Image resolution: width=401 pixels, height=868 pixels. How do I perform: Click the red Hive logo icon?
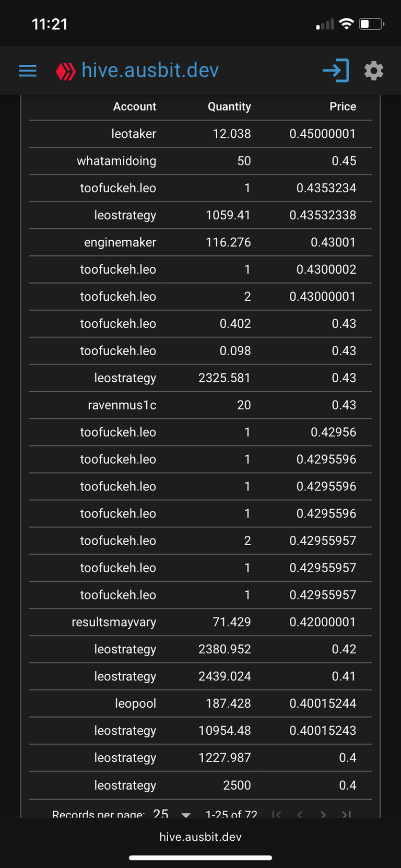click(66, 72)
